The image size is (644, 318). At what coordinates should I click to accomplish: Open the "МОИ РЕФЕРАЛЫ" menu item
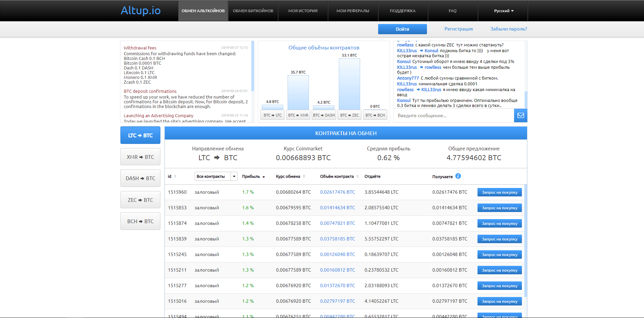tap(353, 10)
